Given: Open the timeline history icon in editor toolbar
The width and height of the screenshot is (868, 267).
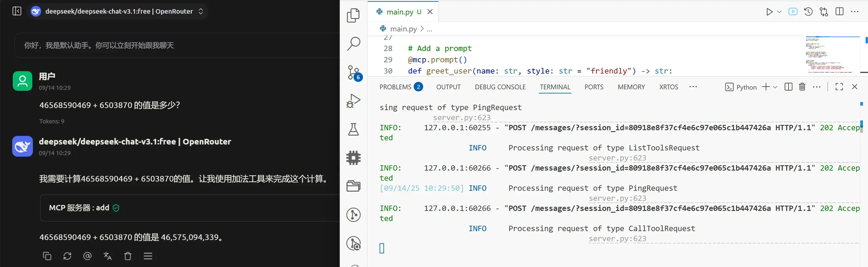Looking at the screenshot, I should (x=808, y=12).
